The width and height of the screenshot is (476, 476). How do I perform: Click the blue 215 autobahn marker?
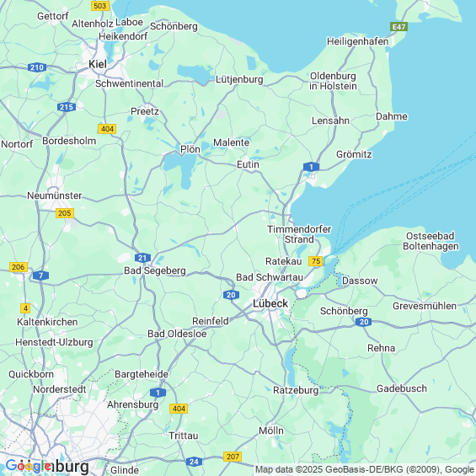click(67, 107)
